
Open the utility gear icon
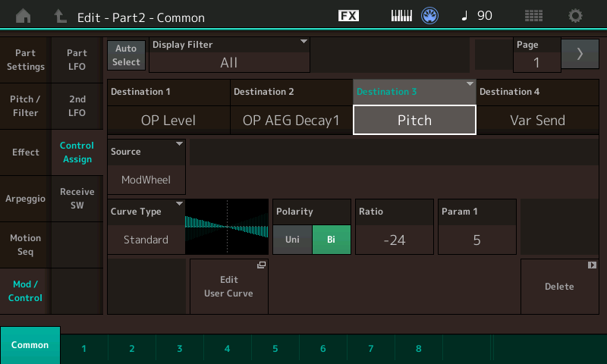[x=576, y=16]
